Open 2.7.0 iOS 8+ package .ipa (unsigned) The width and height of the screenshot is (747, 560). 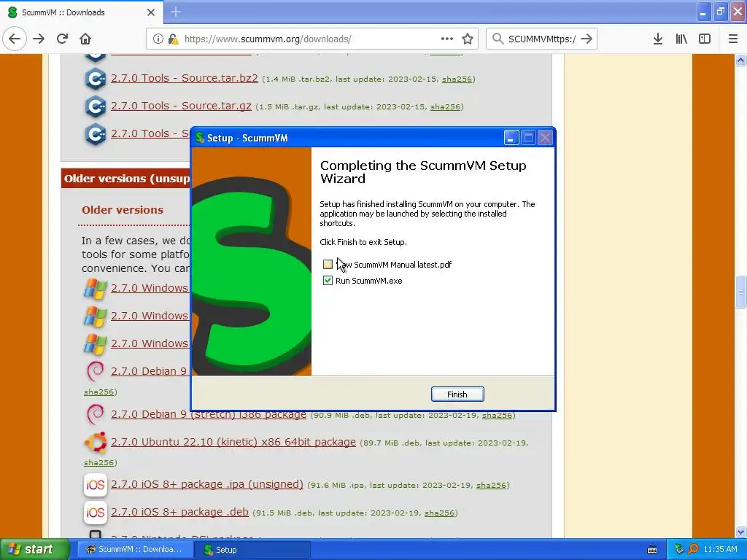click(206, 484)
